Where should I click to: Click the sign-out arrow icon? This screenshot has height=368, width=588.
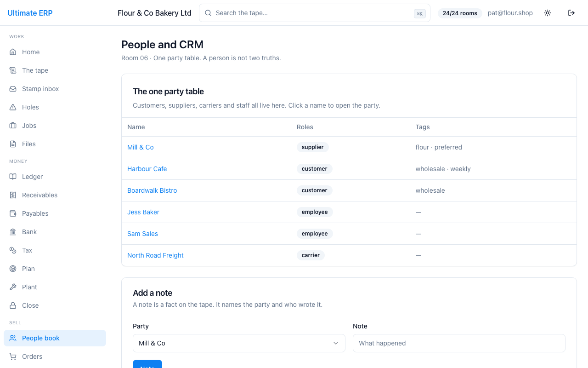pyautogui.click(x=571, y=13)
